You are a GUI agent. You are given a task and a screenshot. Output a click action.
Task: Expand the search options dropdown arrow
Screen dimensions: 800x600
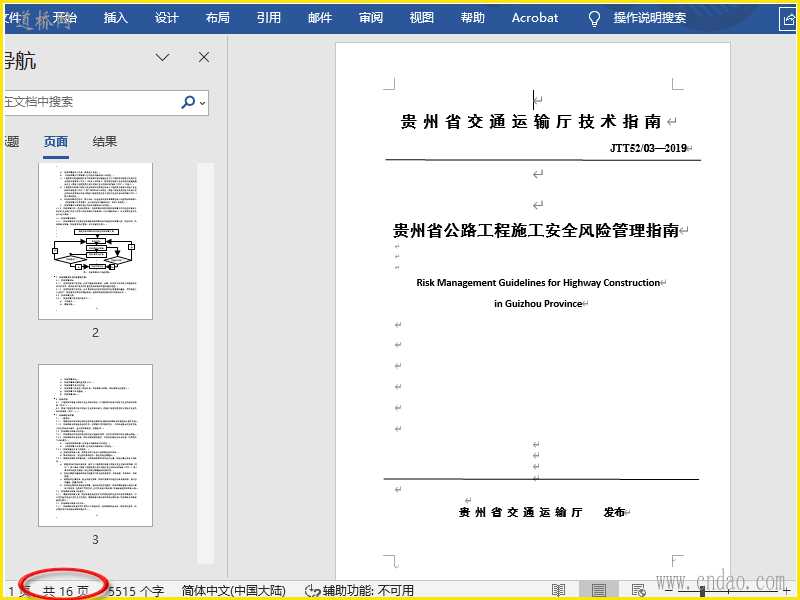point(203,103)
